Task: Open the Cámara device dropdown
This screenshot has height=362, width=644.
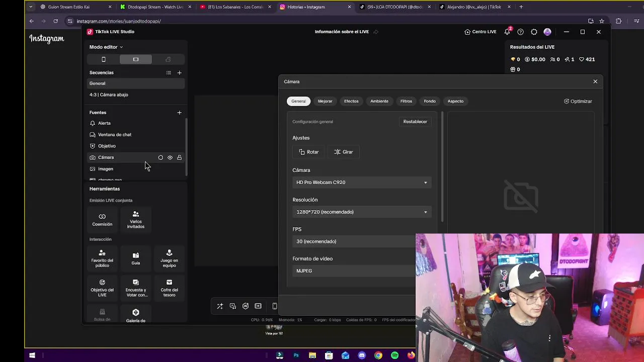Action: [x=362, y=183]
